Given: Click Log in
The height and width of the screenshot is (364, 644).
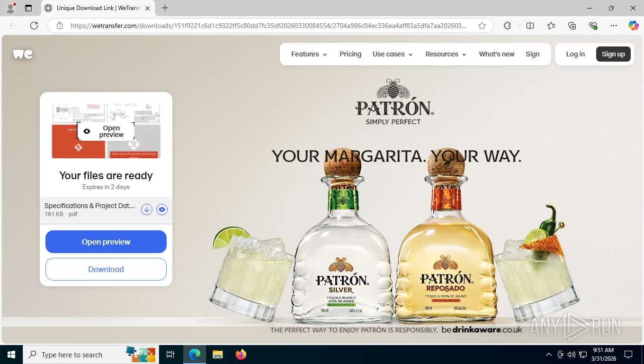Looking at the screenshot, I should [x=575, y=54].
